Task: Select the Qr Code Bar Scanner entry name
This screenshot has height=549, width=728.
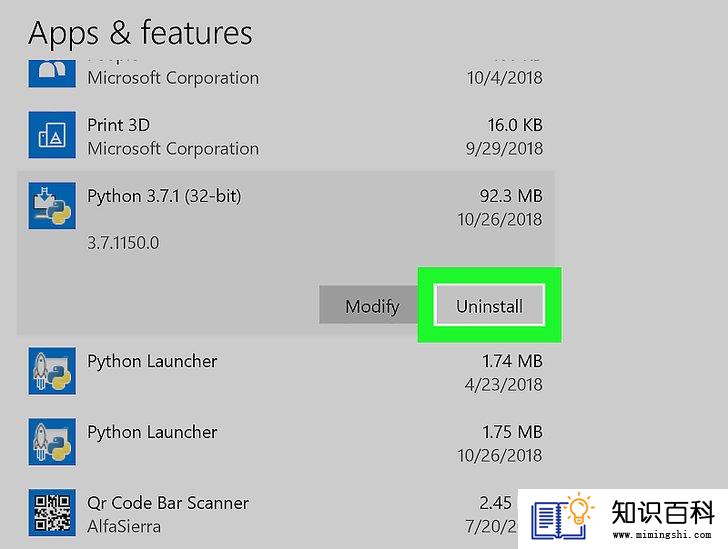Action: 168,503
